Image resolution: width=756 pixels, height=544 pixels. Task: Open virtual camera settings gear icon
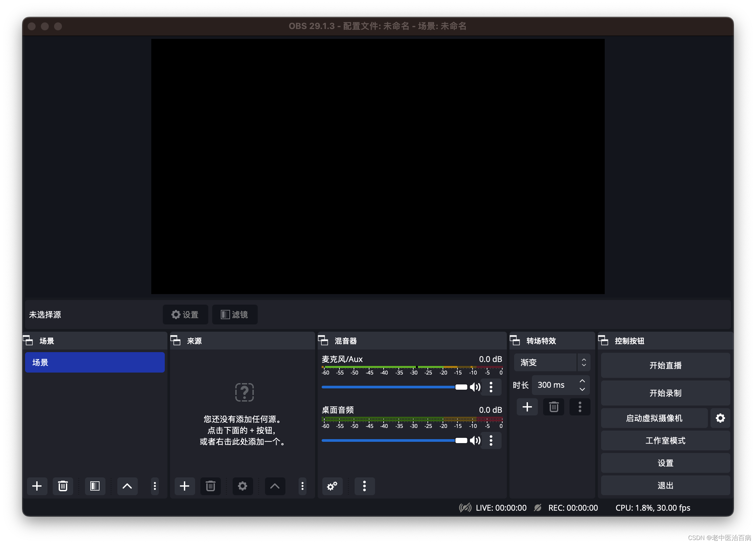pyautogui.click(x=720, y=418)
